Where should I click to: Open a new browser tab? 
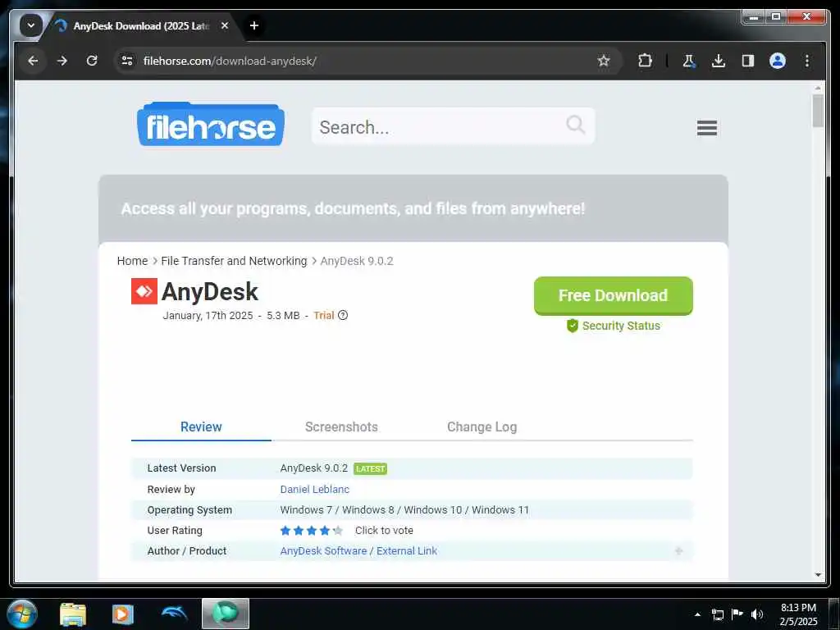[x=254, y=25]
